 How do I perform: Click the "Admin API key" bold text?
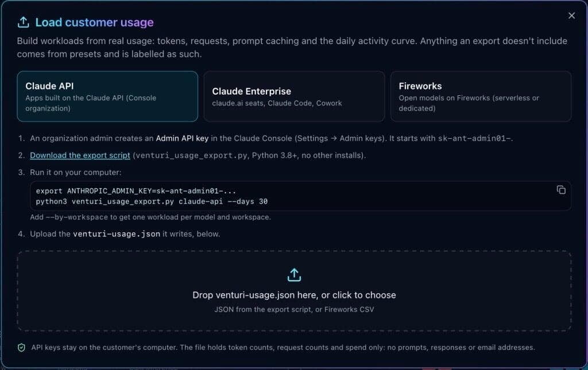click(x=182, y=138)
